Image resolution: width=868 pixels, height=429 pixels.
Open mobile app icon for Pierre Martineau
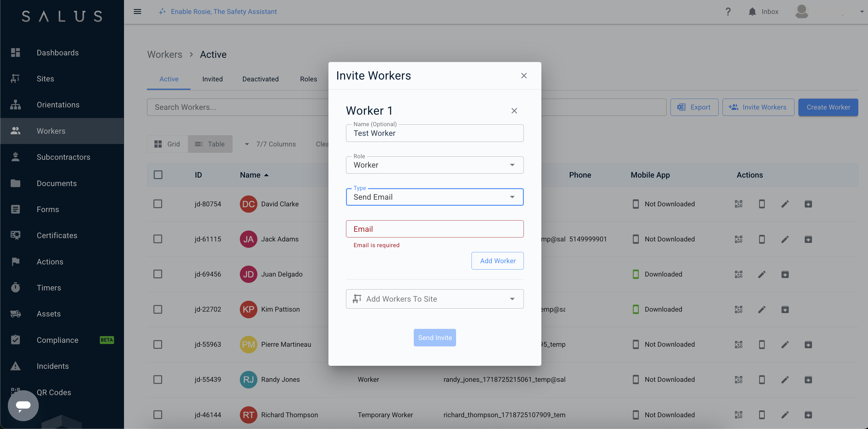tap(762, 344)
